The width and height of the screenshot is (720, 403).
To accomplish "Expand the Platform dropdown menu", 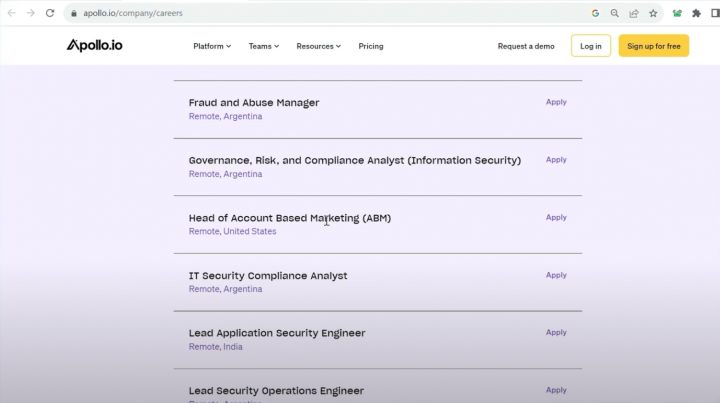I will (212, 46).
